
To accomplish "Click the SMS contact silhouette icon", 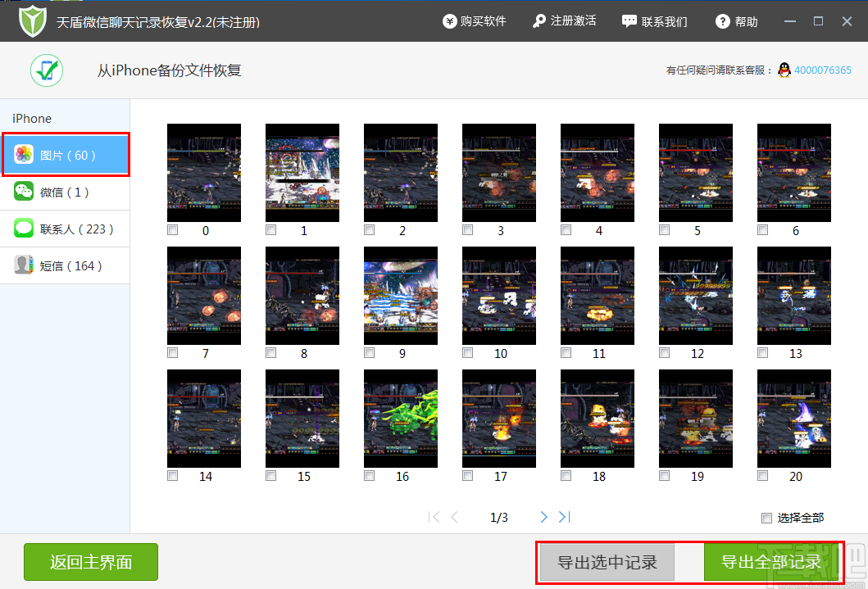I will 24,265.
